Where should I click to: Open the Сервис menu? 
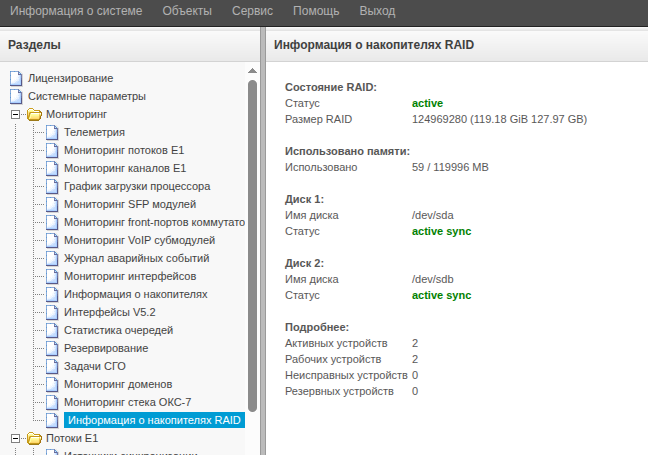pyautogui.click(x=252, y=11)
